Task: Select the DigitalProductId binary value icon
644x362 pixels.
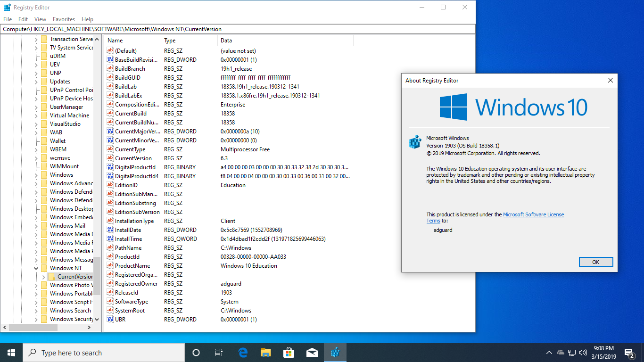Action: click(110, 167)
